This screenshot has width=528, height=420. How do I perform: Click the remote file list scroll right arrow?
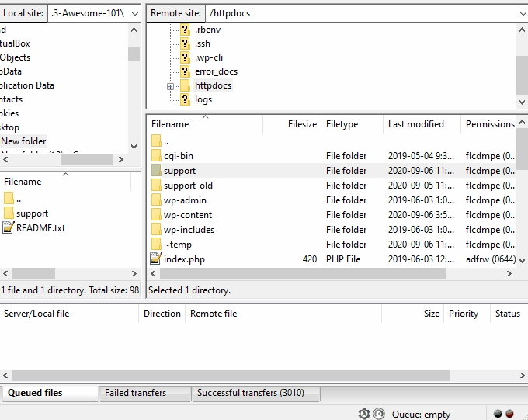[x=509, y=274]
